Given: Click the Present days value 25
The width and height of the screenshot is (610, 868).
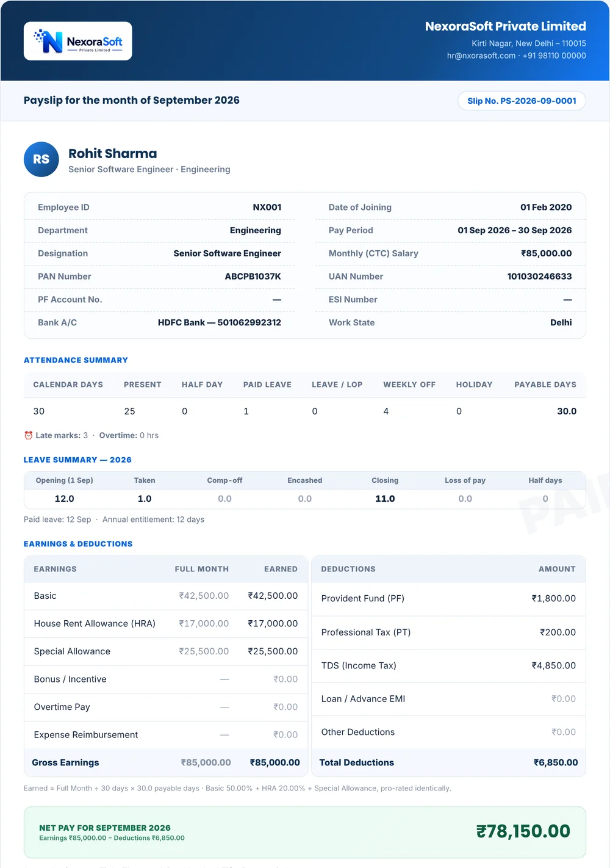Looking at the screenshot, I should pyautogui.click(x=129, y=411).
